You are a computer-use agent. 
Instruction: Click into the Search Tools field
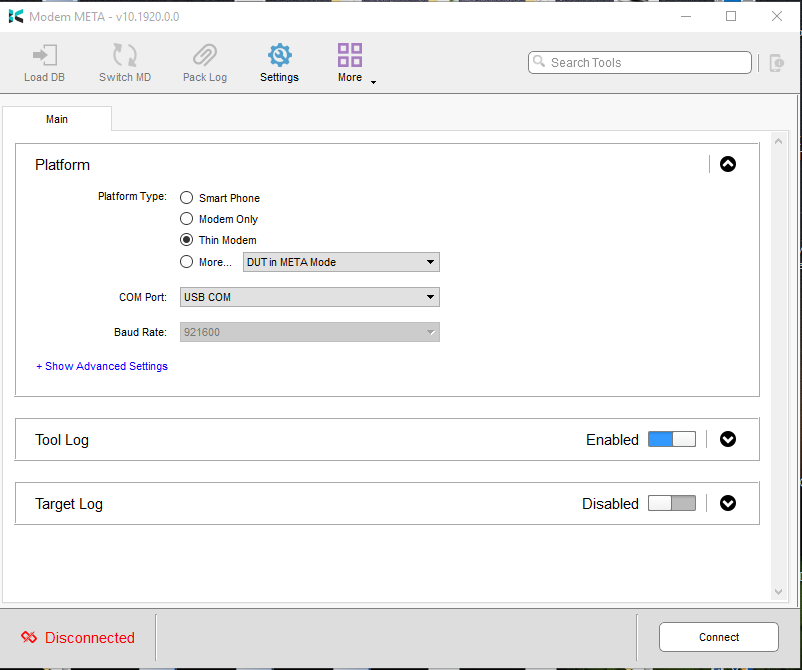(x=640, y=62)
